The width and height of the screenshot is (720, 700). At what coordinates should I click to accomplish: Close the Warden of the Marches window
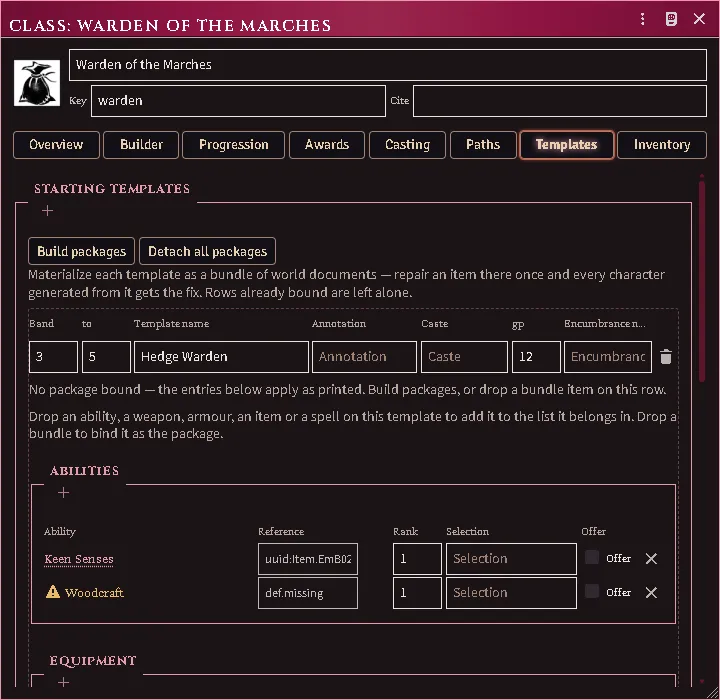coord(699,19)
